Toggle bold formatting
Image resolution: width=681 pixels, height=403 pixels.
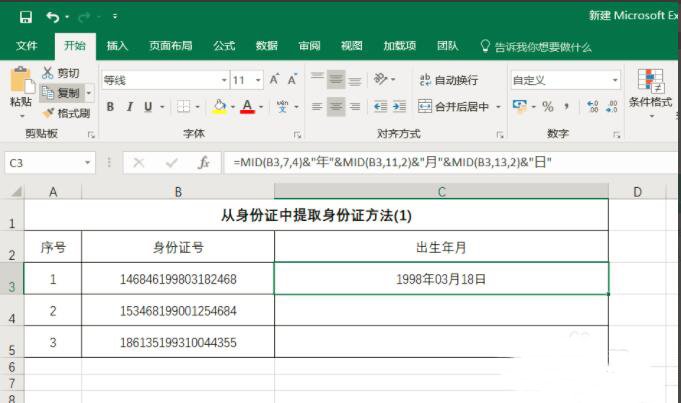[110, 106]
